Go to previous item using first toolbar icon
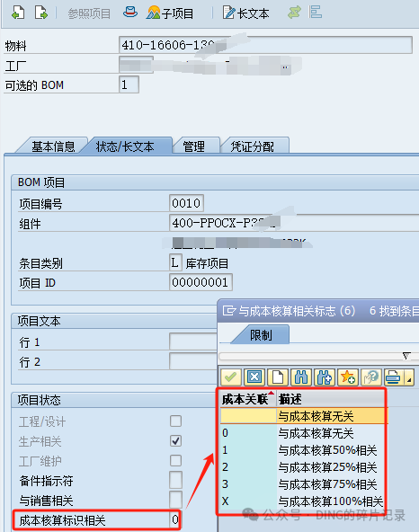Screen dimensions: 419x532 [x=18, y=13]
